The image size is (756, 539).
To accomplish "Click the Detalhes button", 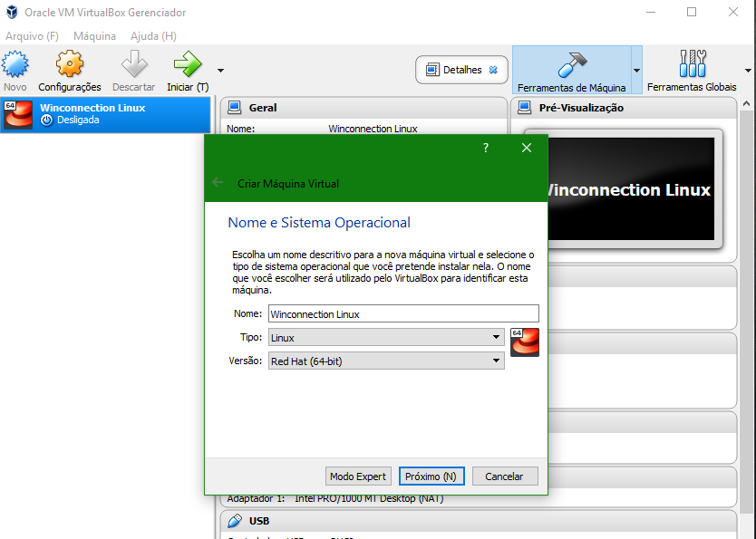I will coord(461,70).
